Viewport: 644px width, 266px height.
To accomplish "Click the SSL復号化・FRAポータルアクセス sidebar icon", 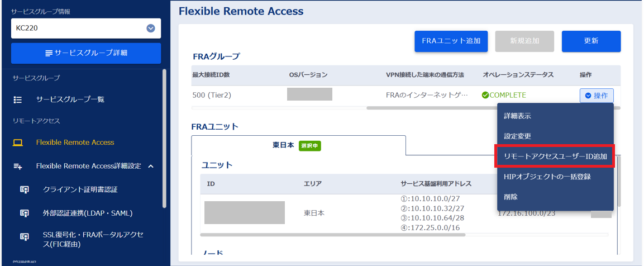I will point(25,236).
